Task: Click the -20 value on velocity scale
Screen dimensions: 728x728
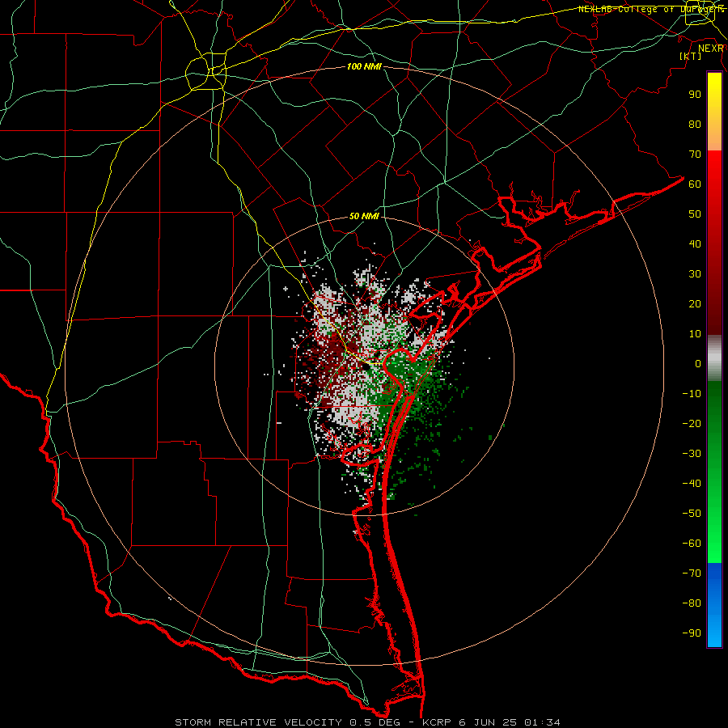Action: [x=692, y=423]
